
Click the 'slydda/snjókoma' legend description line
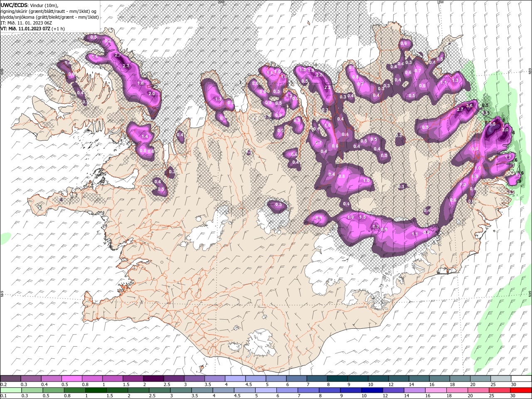(x=49, y=17)
